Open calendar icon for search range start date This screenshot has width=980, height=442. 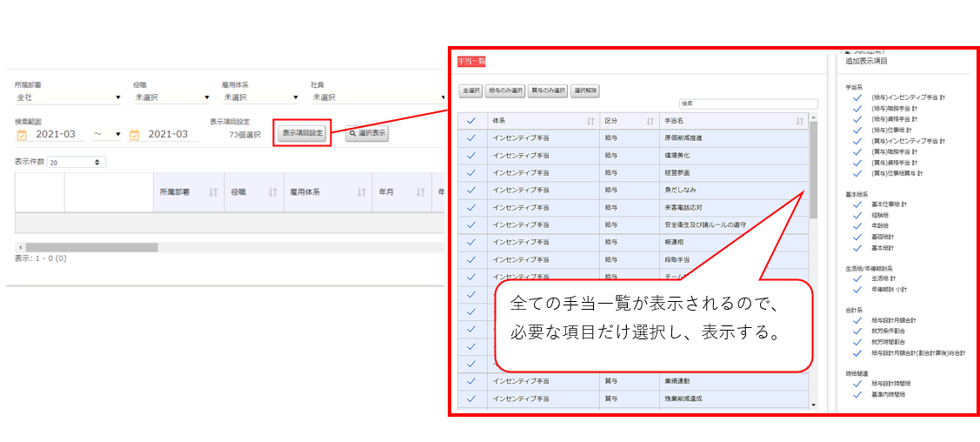[x=22, y=135]
